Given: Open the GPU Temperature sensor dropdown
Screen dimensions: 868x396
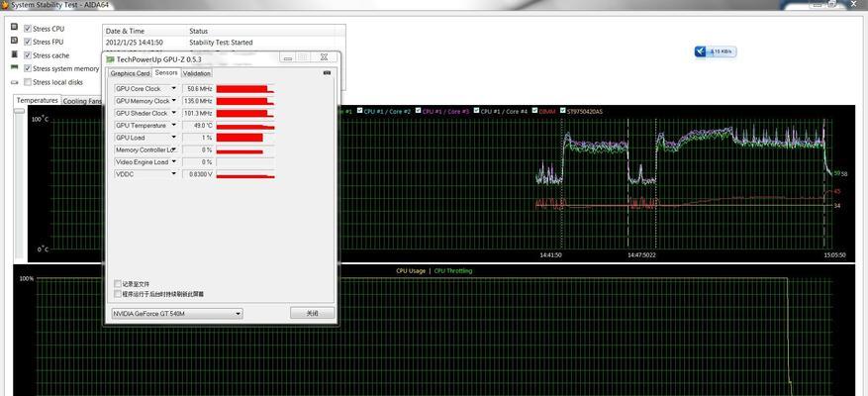Looking at the screenshot, I should pyautogui.click(x=173, y=125).
